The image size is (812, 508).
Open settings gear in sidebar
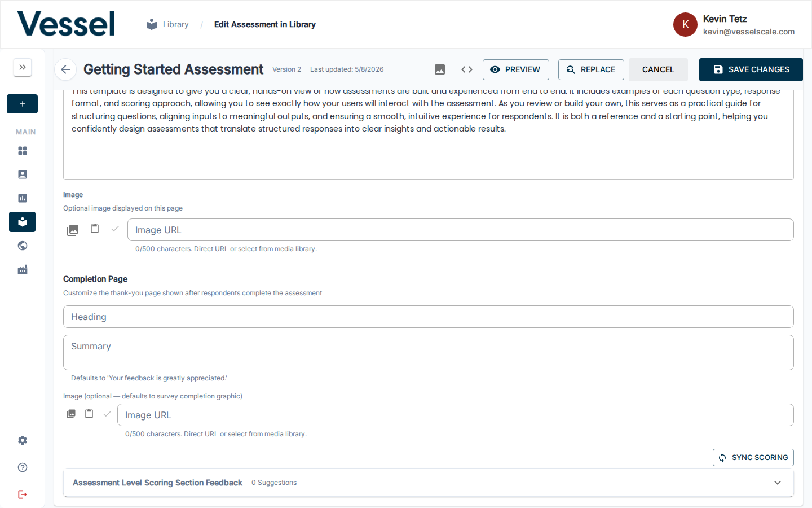[23, 440]
